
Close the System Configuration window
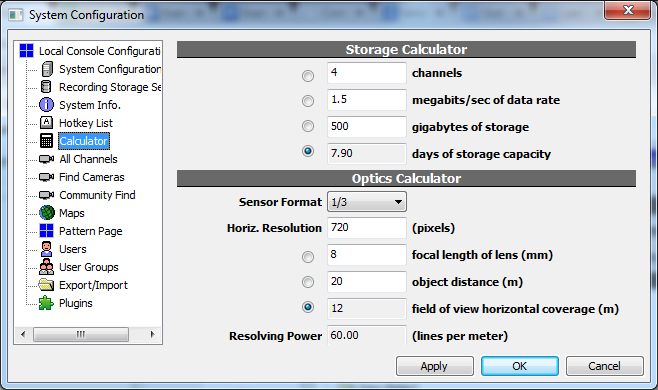pyautogui.click(x=628, y=10)
